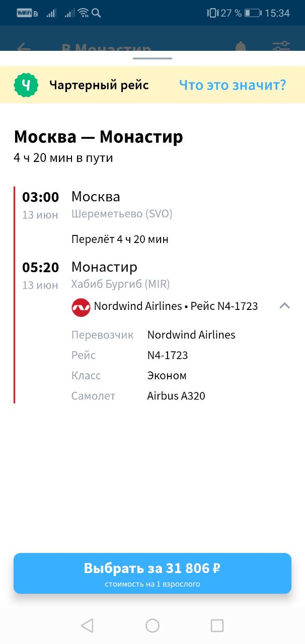Screen dimensions: 305x644
Task: Open the 'Что это значит?' link
Action: pos(233,85)
